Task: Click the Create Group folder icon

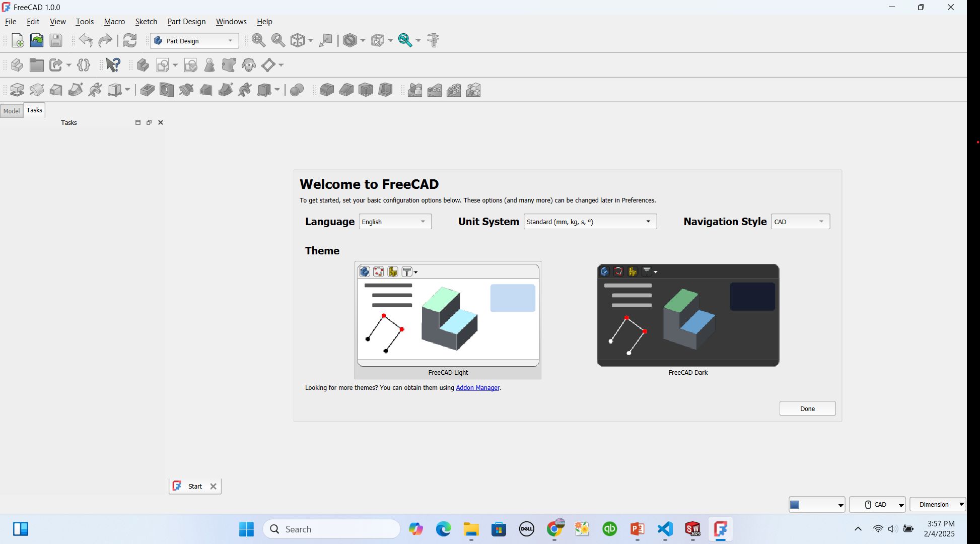Action: (x=36, y=65)
